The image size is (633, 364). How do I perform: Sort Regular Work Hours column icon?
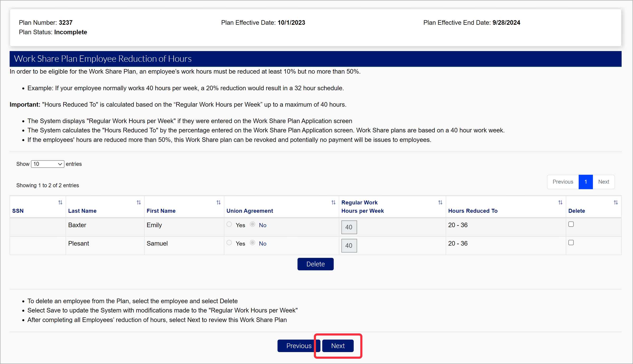point(440,203)
